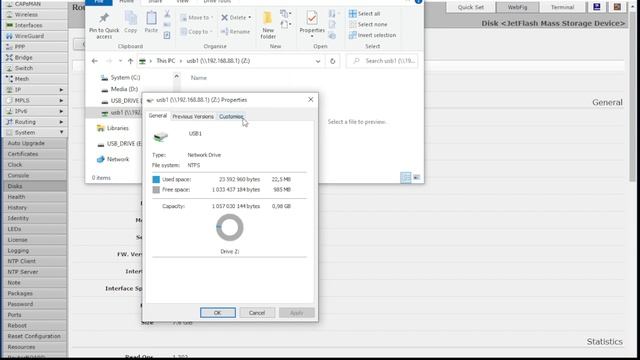Refresh the Explorer address bar
Screen dimensions: 640x360
click(x=333, y=61)
